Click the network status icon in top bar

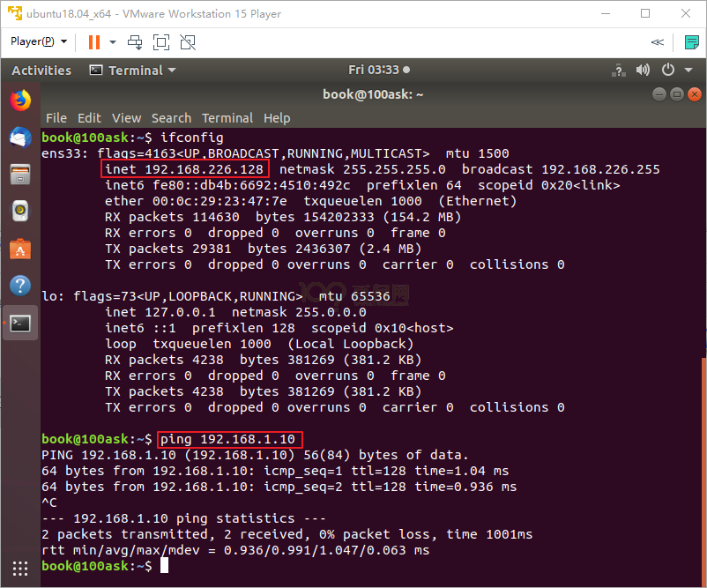(618, 71)
